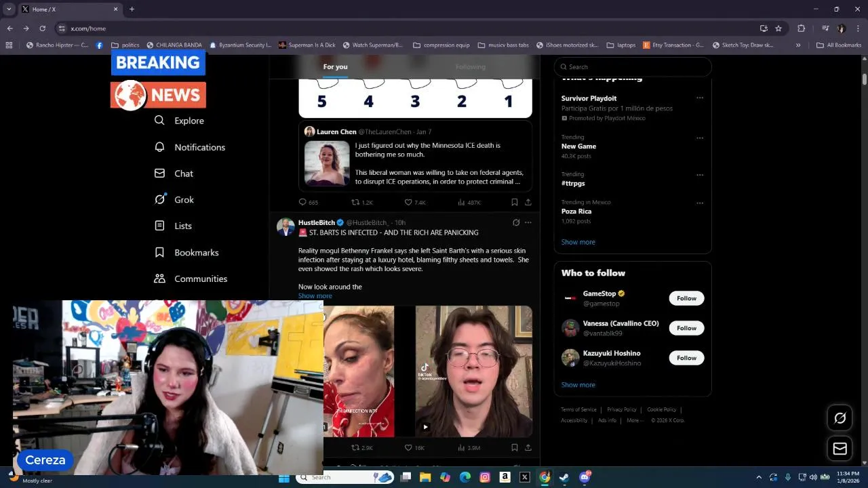Open the New Game trending topic
This screenshot has height=488, width=868.
pos(578,146)
